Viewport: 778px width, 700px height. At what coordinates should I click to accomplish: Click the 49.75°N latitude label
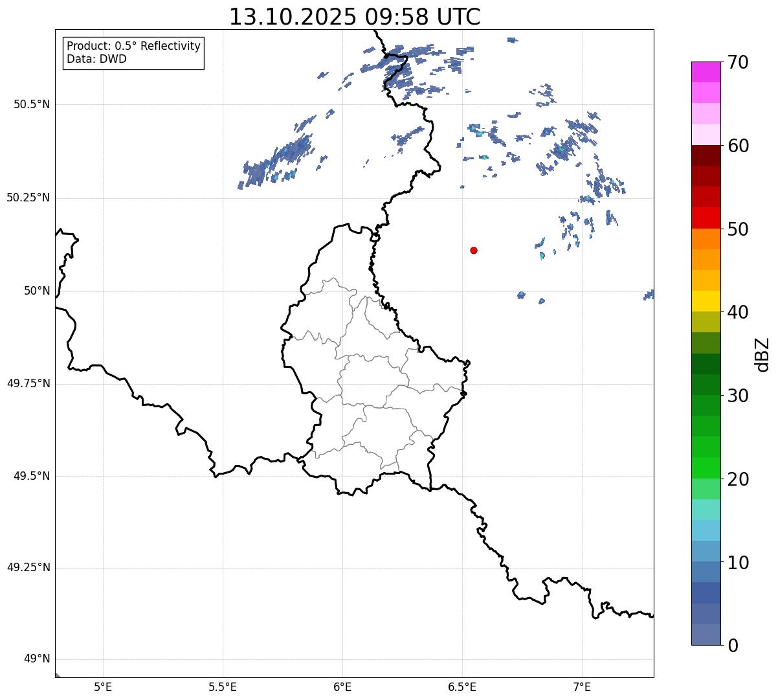pyautogui.click(x=28, y=383)
